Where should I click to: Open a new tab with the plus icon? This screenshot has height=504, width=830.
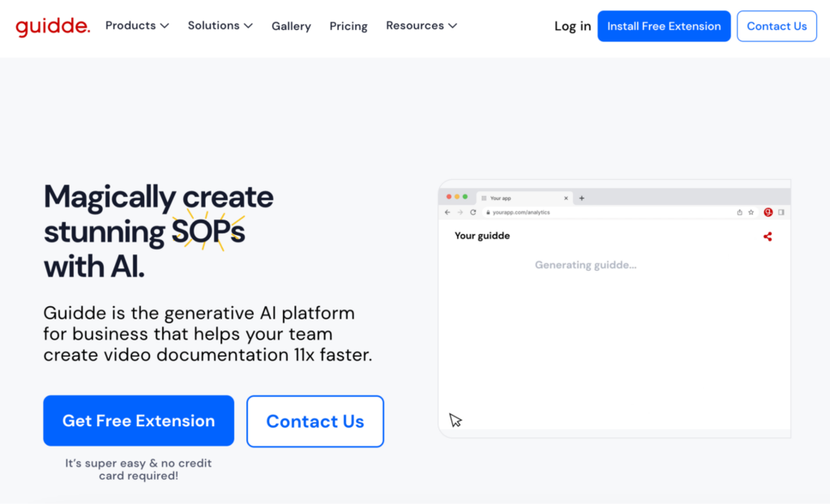click(581, 198)
